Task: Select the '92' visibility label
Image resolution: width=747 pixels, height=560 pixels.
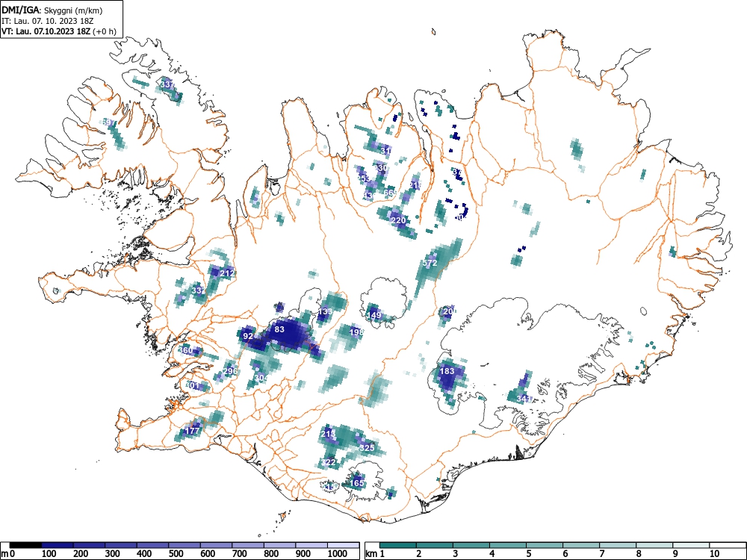Action: (x=248, y=336)
